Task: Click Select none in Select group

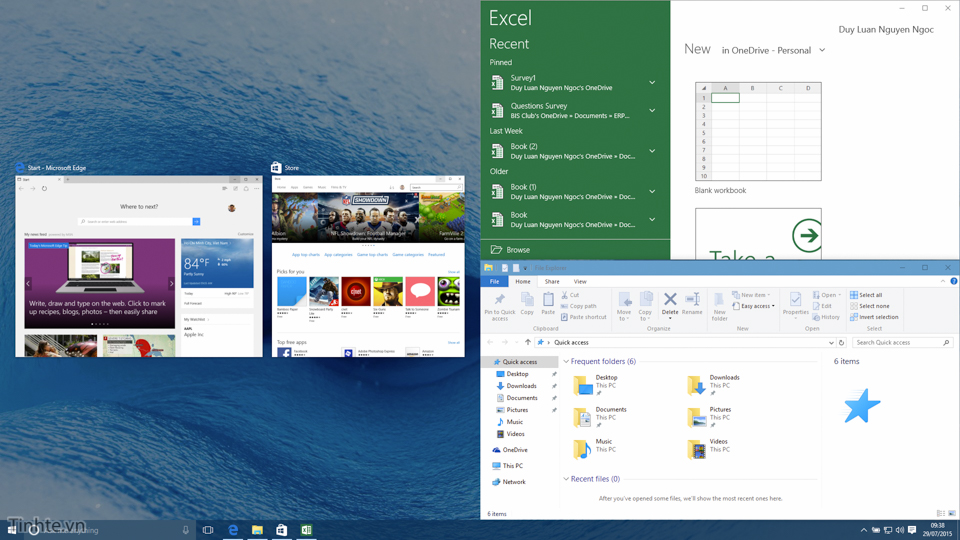Action: pos(870,306)
